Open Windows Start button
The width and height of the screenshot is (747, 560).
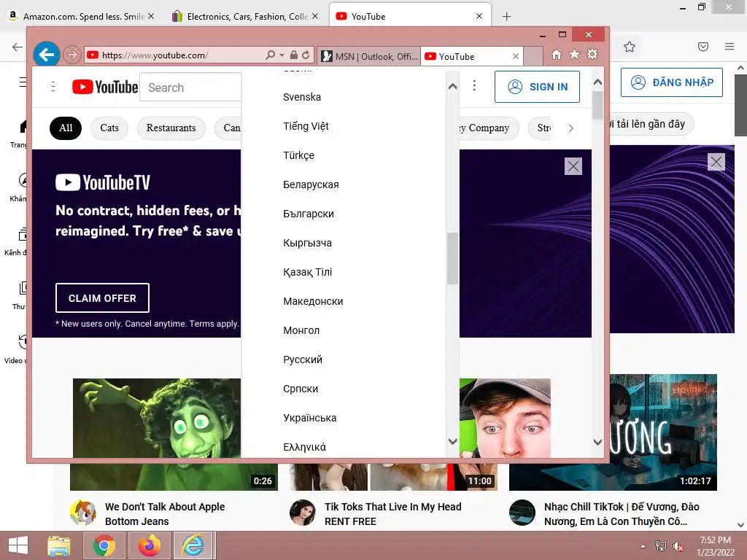click(x=18, y=545)
